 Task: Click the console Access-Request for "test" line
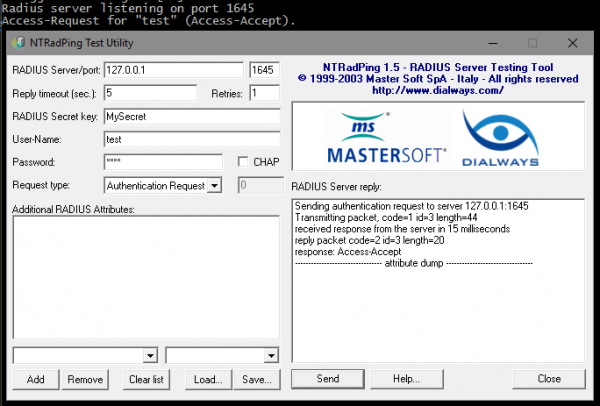tap(148, 21)
